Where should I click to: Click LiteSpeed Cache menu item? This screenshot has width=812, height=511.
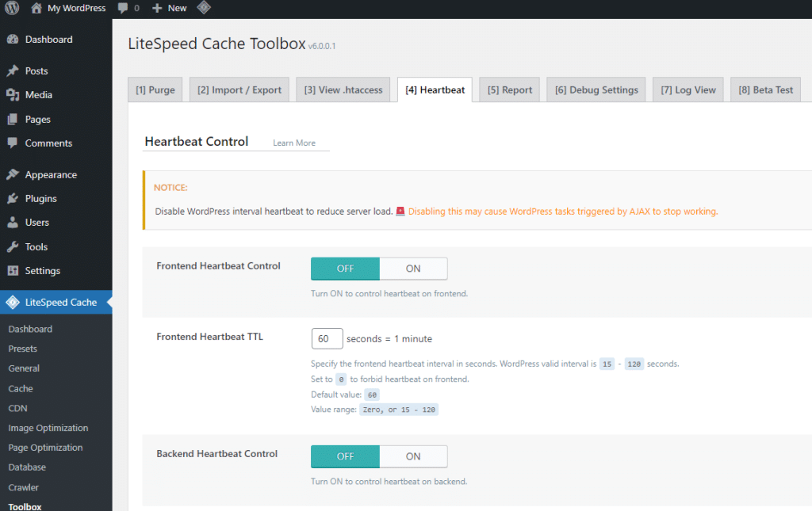click(x=56, y=302)
